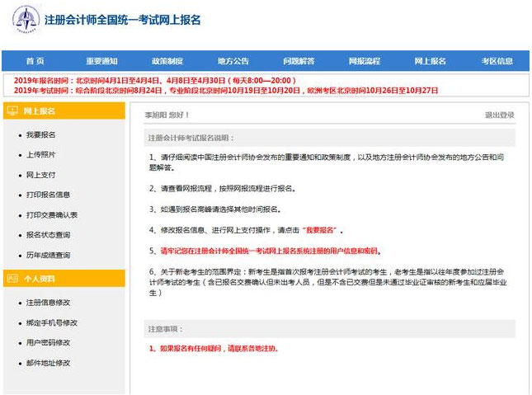This screenshot has height=395, width=532.
Task: Go to 网上支付 in sidebar
Action: click(40, 175)
